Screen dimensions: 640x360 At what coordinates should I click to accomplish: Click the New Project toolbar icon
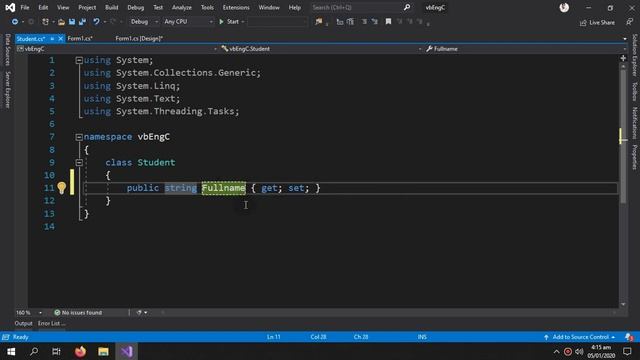45,22
